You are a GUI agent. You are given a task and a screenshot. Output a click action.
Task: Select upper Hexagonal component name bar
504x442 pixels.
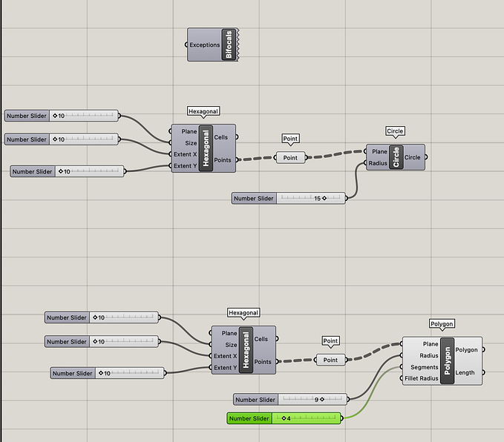(206, 148)
